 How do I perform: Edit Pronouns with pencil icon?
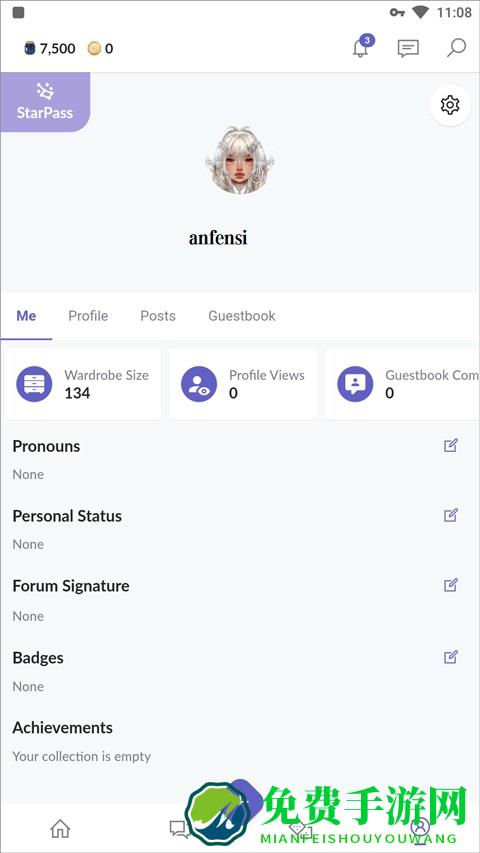point(451,446)
